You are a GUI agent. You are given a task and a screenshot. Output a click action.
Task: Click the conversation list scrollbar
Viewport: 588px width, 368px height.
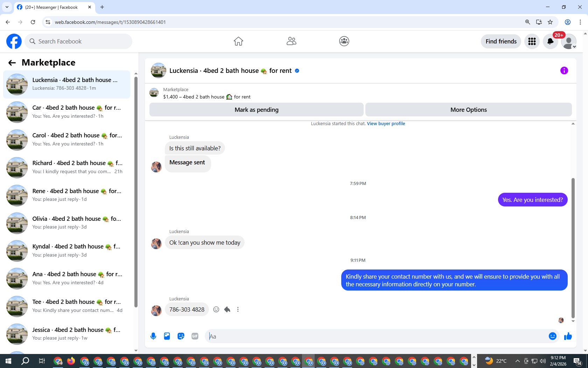136,192
